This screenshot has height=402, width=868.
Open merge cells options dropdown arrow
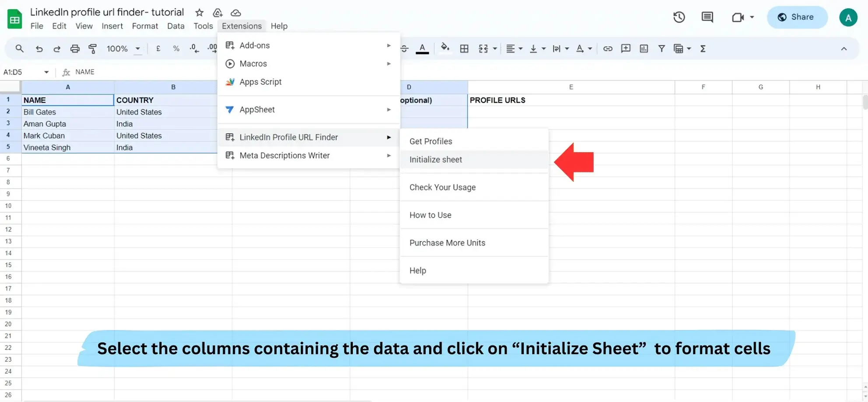tap(495, 49)
